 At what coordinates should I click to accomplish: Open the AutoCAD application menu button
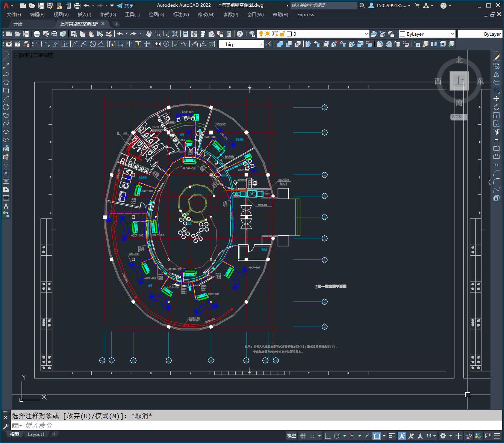coord(8,5)
